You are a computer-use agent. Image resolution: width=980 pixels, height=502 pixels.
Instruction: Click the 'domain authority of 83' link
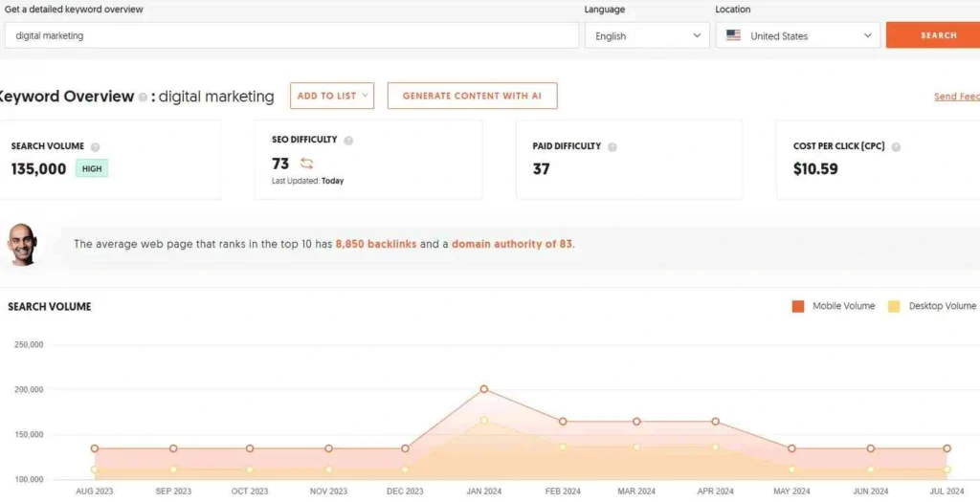pos(512,244)
